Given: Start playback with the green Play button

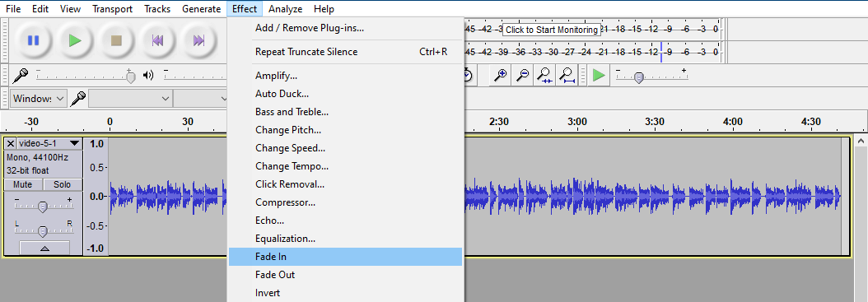Looking at the screenshot, I should [x=75, y=40].
